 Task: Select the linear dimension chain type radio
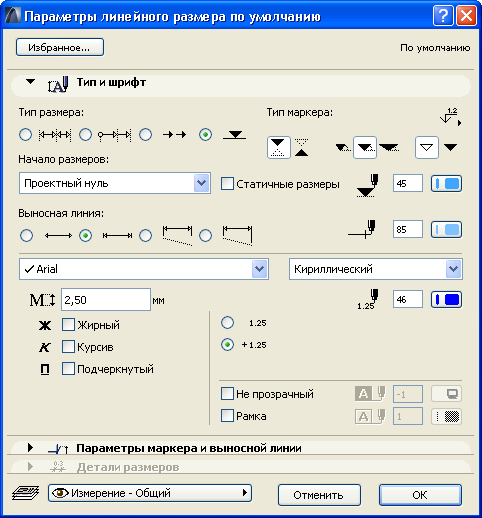click(x=26, y=135)
